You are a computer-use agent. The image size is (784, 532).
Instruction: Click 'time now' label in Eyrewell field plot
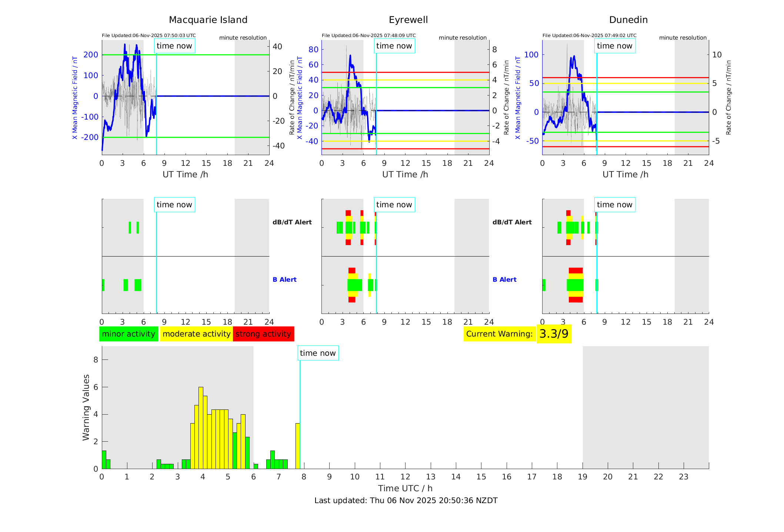coord(394,46)
